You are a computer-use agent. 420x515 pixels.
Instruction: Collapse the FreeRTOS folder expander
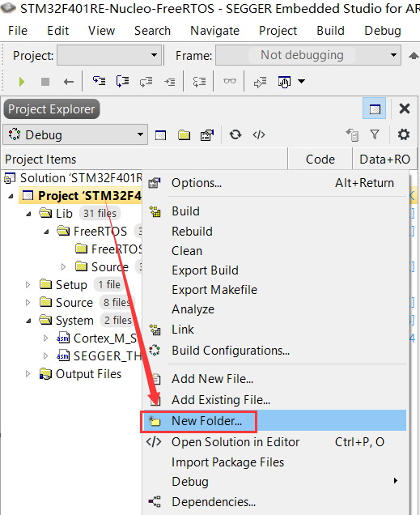click(47, 232)
